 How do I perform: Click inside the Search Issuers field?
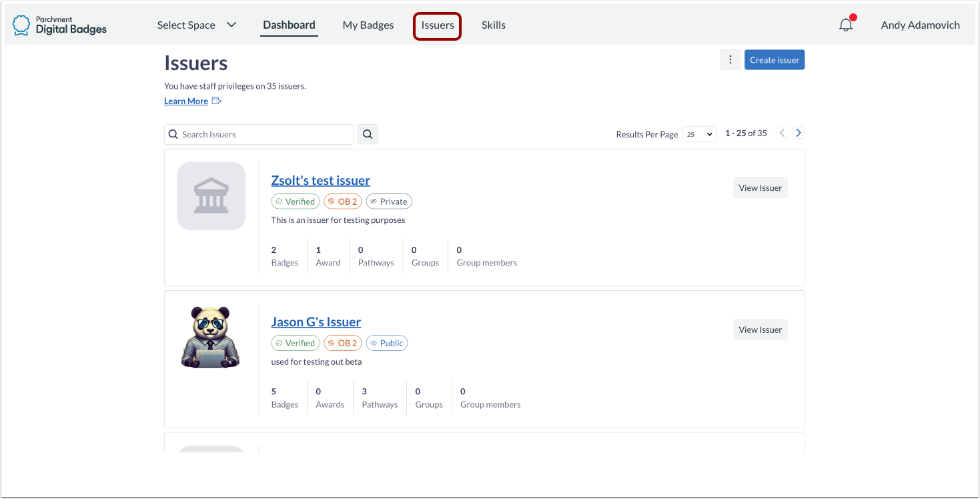click(259, 134)
